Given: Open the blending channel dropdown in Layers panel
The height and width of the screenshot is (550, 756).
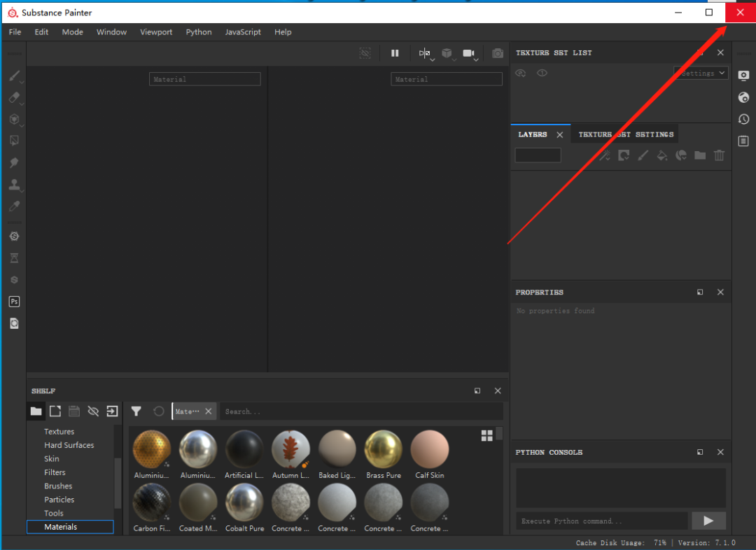Looking at the screenshot, I should pyautogui.click(x=538, y=155).
